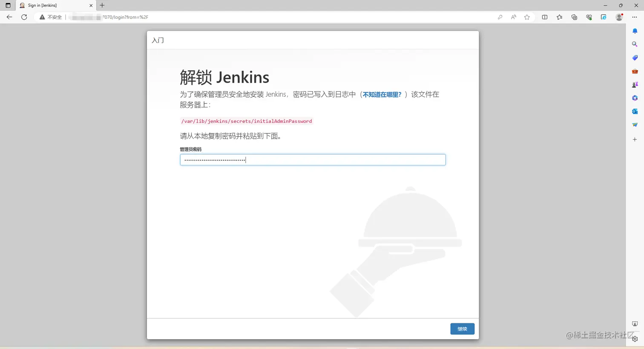Start Read Aloud from address bar
644x349 pixels.
tap(514, 17)
